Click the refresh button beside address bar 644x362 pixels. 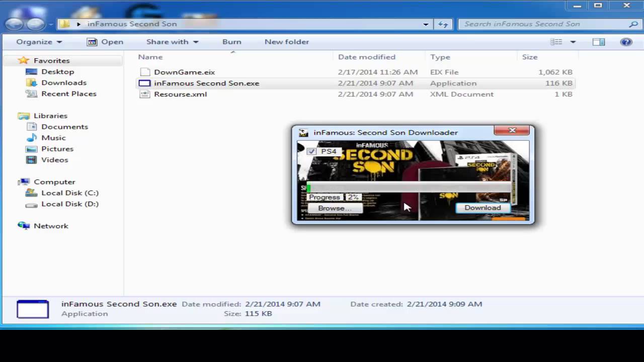(443, 24)
